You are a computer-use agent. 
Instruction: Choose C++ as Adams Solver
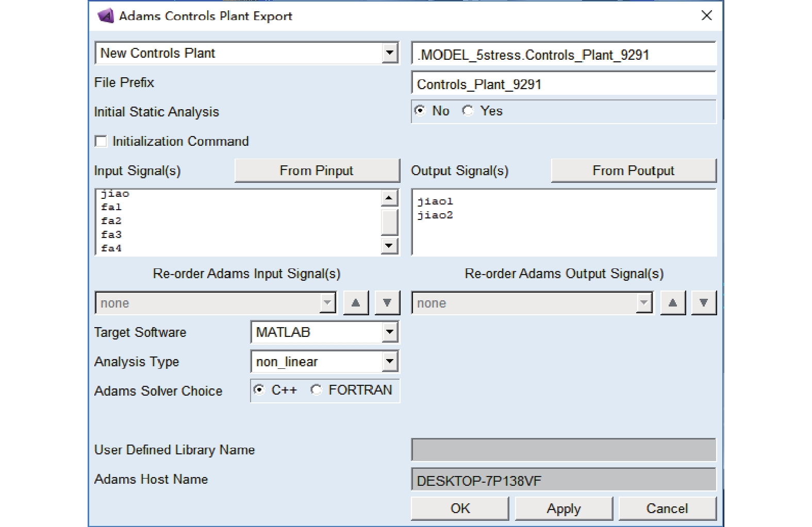tap(259, 390)
